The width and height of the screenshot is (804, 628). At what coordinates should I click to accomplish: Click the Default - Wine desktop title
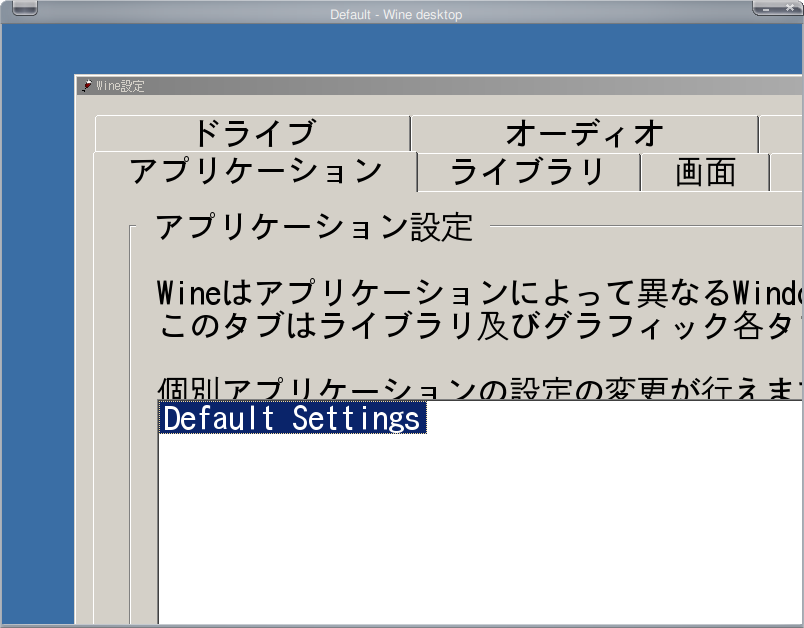[x=396, y=14]
